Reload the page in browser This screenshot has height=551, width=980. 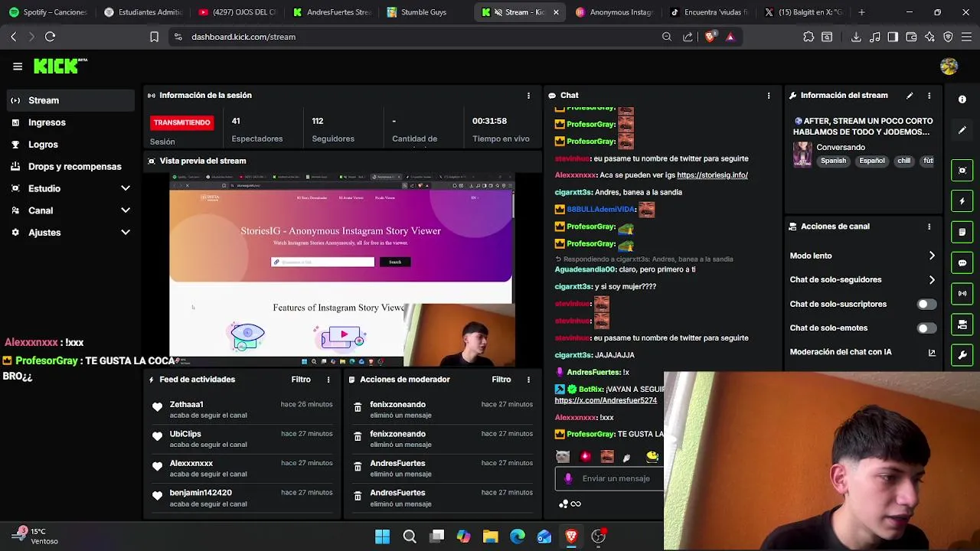pos(50,37)
